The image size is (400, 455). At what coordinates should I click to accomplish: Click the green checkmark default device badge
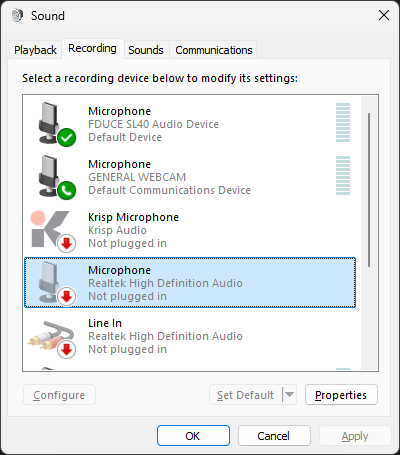(67, 137)
